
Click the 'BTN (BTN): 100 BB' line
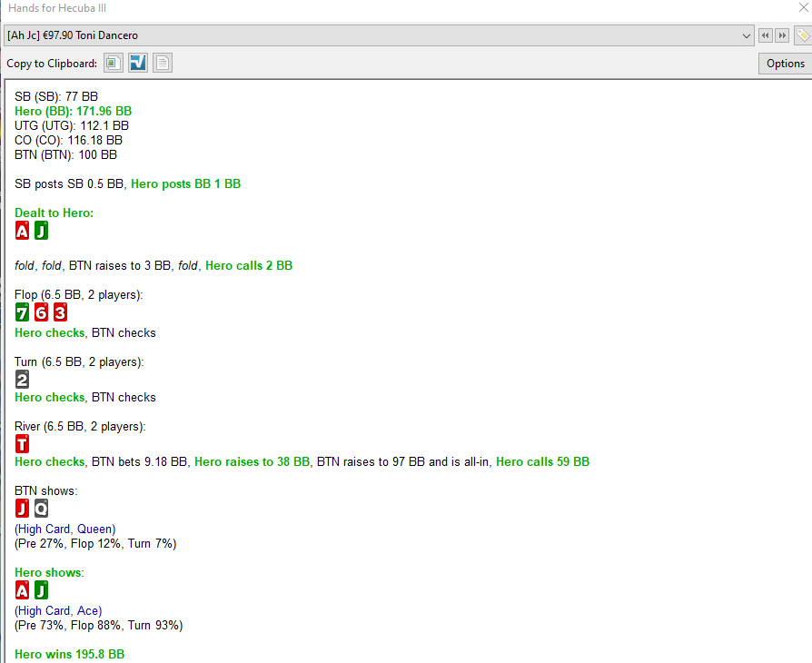point(65,155)
